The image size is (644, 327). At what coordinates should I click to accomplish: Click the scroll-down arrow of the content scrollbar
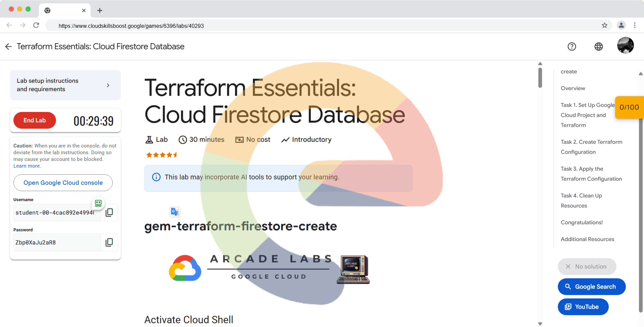pyautogui.click(x=540, y=324)
